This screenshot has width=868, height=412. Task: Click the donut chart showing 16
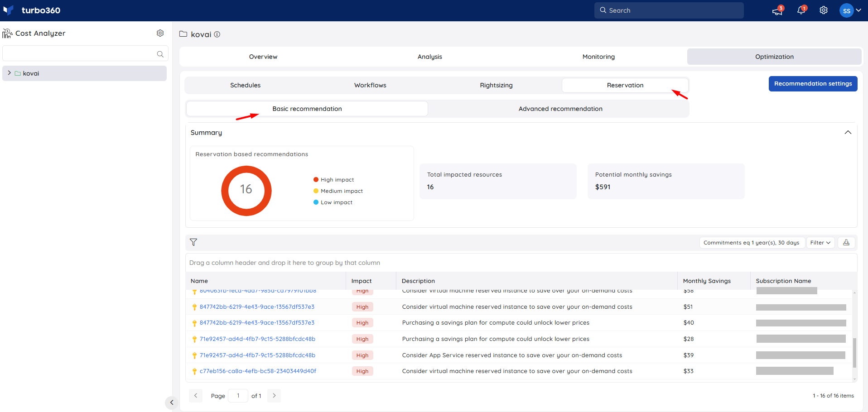(246, 191)
